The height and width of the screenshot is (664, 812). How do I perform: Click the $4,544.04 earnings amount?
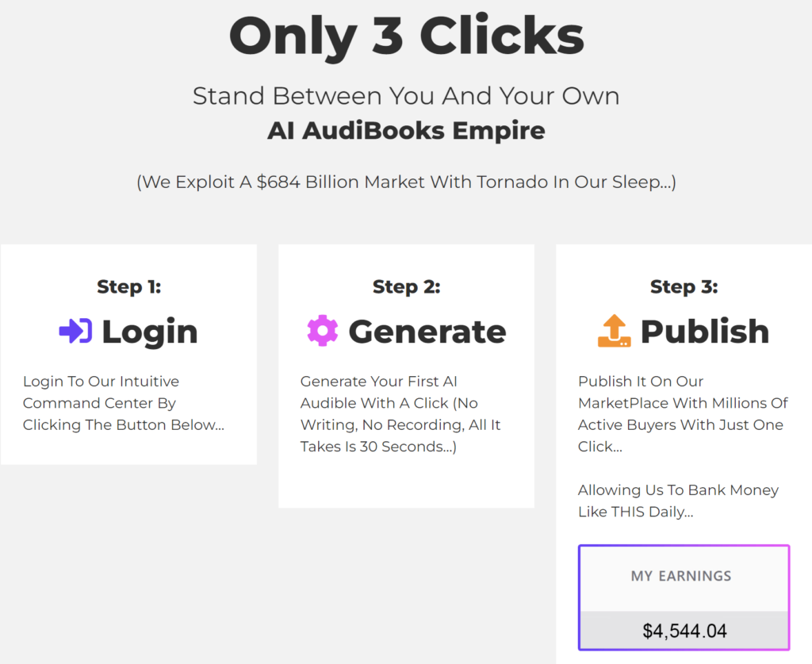click(684, 631)
